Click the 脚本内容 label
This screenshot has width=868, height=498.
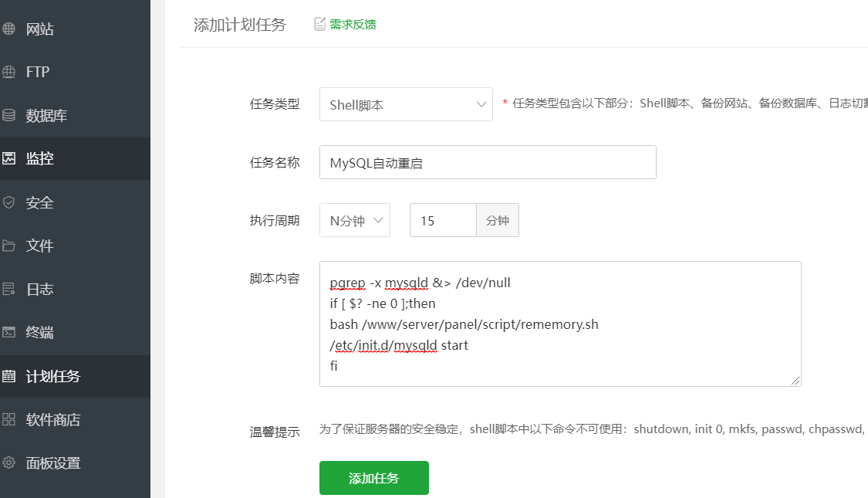pos(275,279)
